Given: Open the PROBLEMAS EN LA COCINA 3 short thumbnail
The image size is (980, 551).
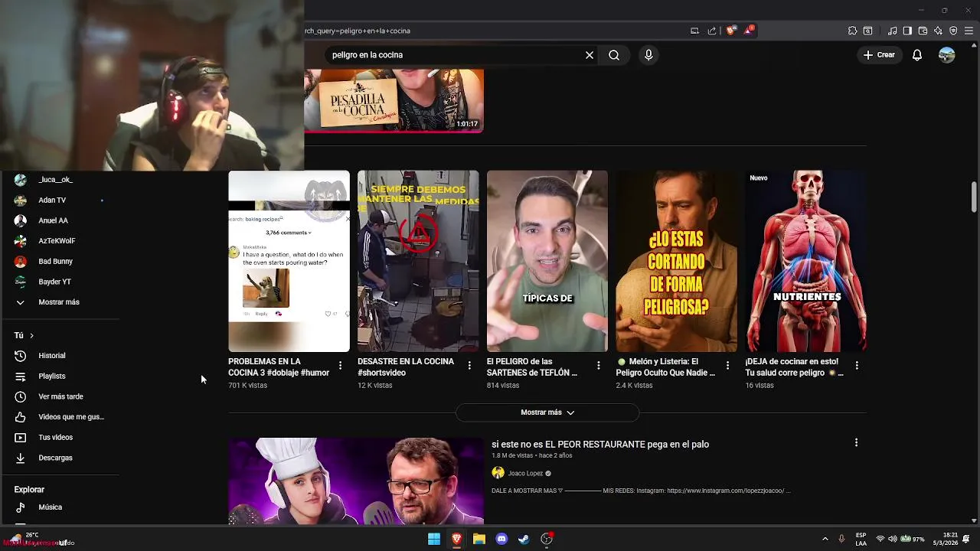Looking at the screenshot, I should [x=289, y=261].
